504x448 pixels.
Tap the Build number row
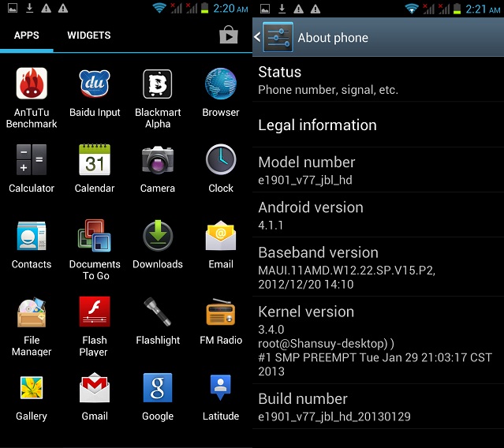click(x=378, y=406)
